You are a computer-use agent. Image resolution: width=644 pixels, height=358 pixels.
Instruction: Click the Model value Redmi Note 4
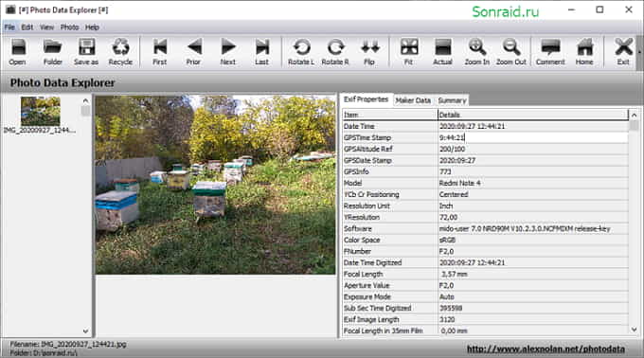(x=459, y=183)
